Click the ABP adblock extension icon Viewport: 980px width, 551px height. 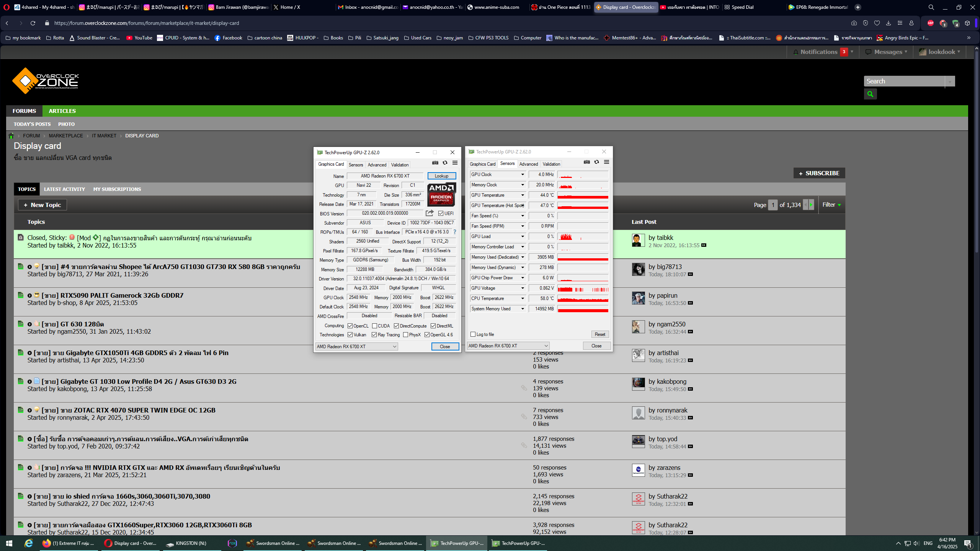click(931, 23)
